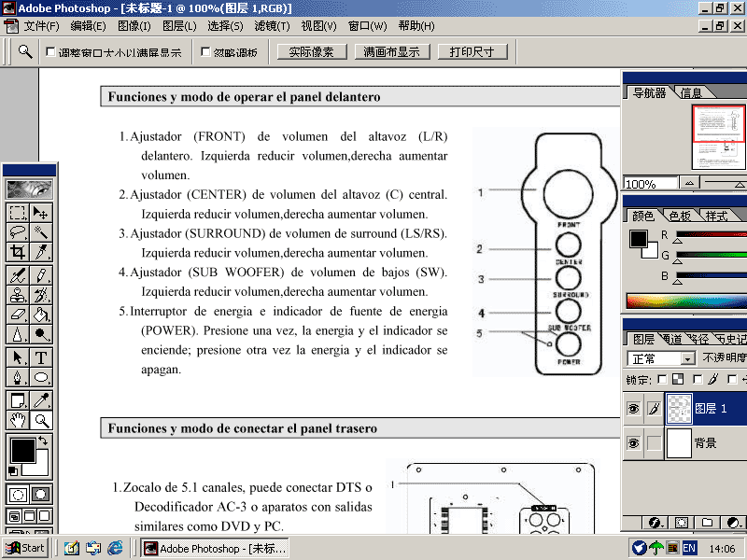
Task: Select the Type tool
Action: [x=41, y=357]
